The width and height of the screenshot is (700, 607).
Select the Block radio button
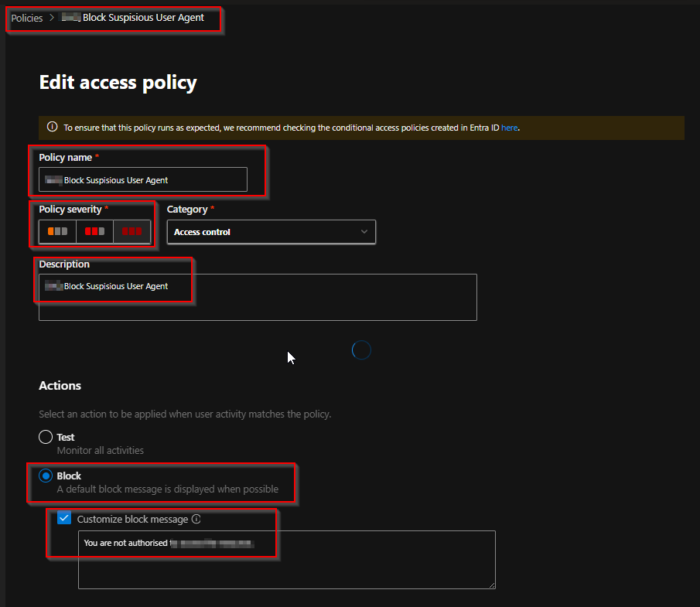point(46,476)
